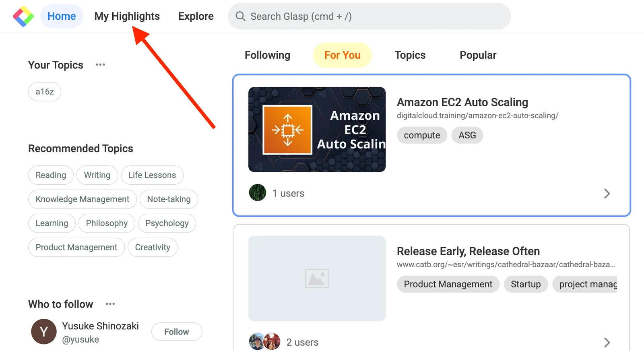Open the Amazon EC2 Auto Scaling thumbnail
The width and height of the screenshot is (644, 351).
[317, 129]
